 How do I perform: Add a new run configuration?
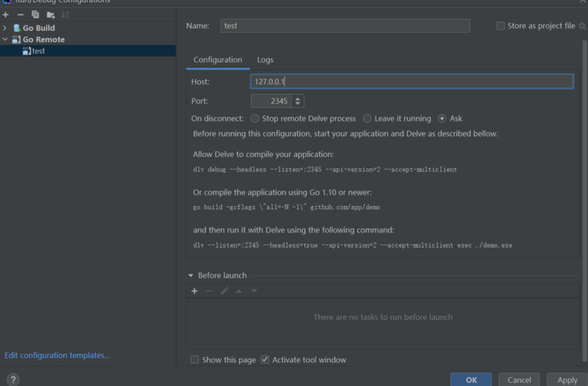tap(6, 14)
